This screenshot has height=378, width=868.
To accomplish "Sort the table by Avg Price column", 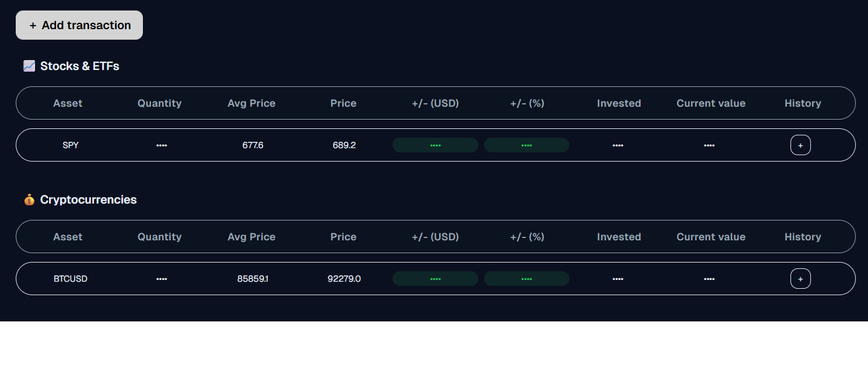I will pos(251,103).
